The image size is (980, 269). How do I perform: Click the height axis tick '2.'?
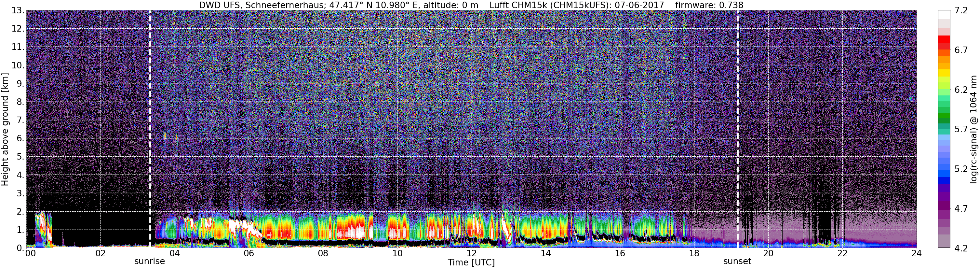[20, 212]
